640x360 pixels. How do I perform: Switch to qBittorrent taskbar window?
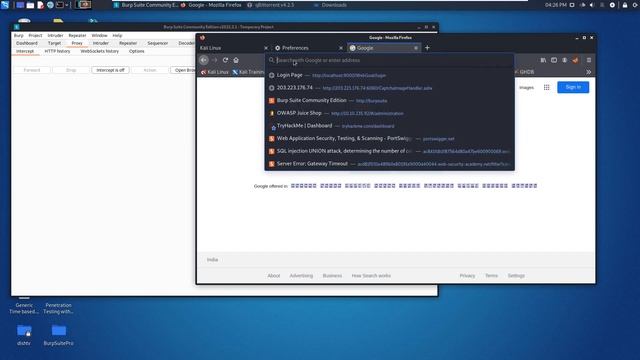tap(270, 5)
